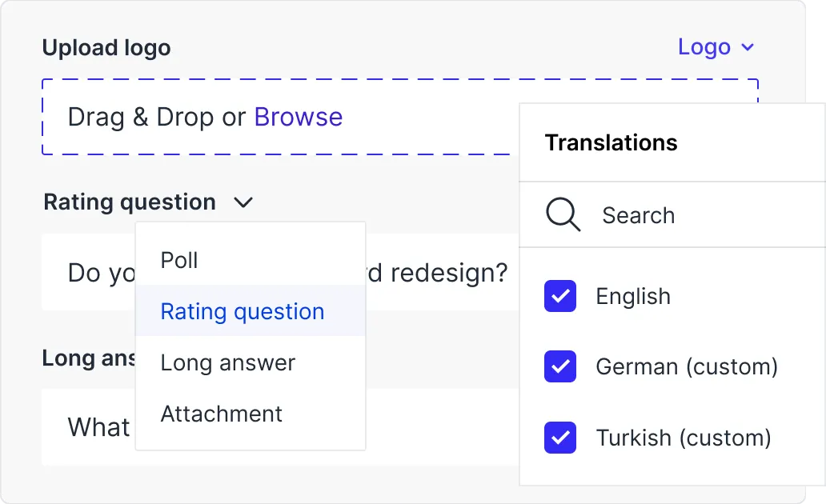The height and width of the screenshot is (504, 826).
Task: Click the English language label
Action: tap(633, 297)
